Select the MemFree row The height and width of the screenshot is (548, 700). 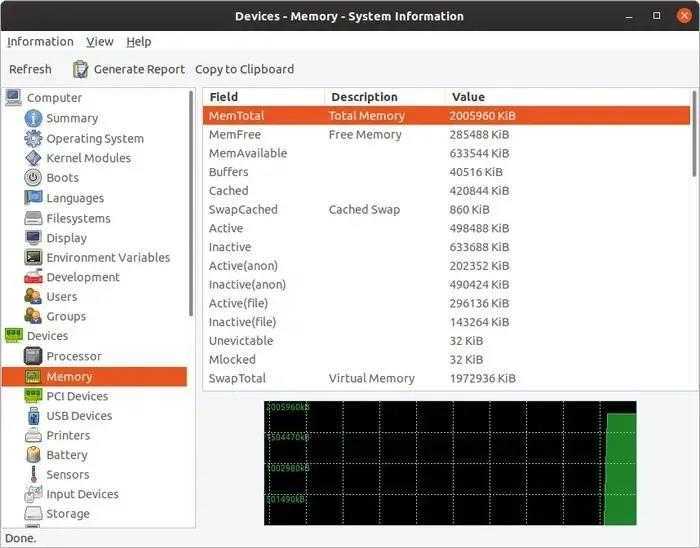pyautogui.click(x=446, y=134)
